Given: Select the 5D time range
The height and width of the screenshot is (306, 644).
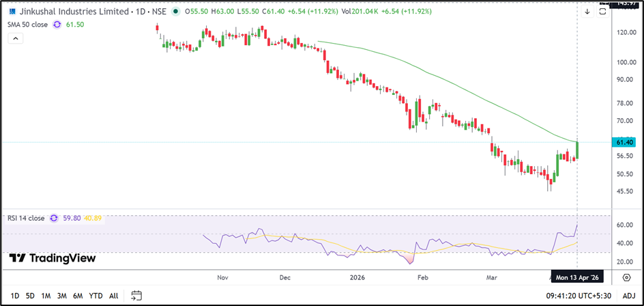Looking at the screenshot, I should 30,296.
